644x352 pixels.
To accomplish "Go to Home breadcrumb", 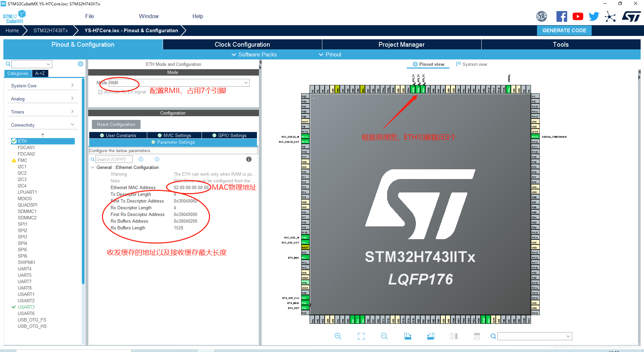I will 12,31.
